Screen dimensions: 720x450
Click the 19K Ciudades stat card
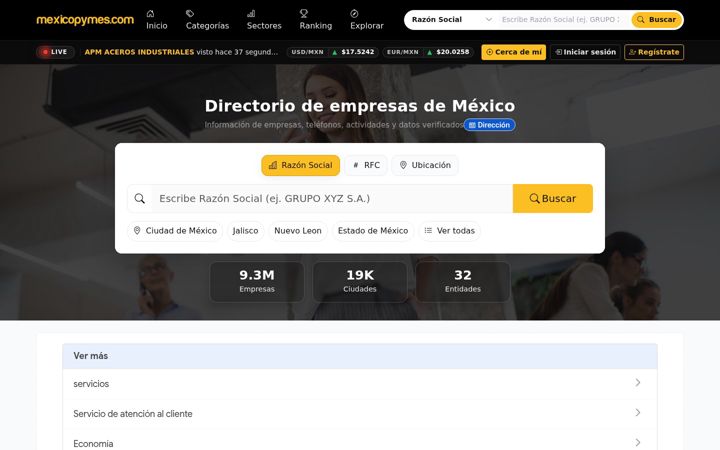(x=360, y=281)
